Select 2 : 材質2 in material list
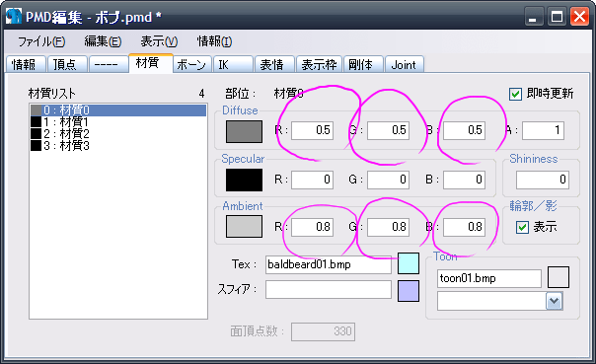Image resolution: width=596 pixels, height=364 pixels. [118, 134]
